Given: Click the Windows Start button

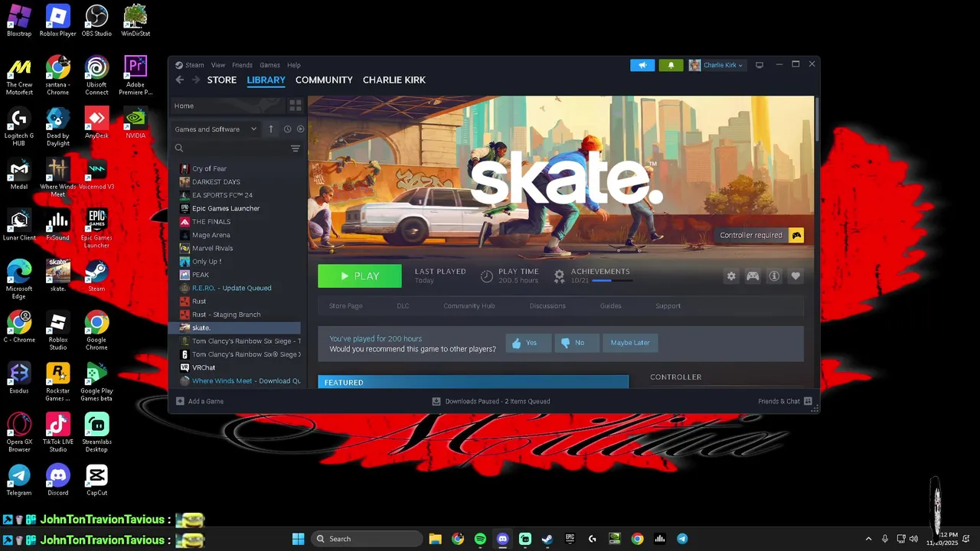Looking at the screenshot, I should 298,539.
